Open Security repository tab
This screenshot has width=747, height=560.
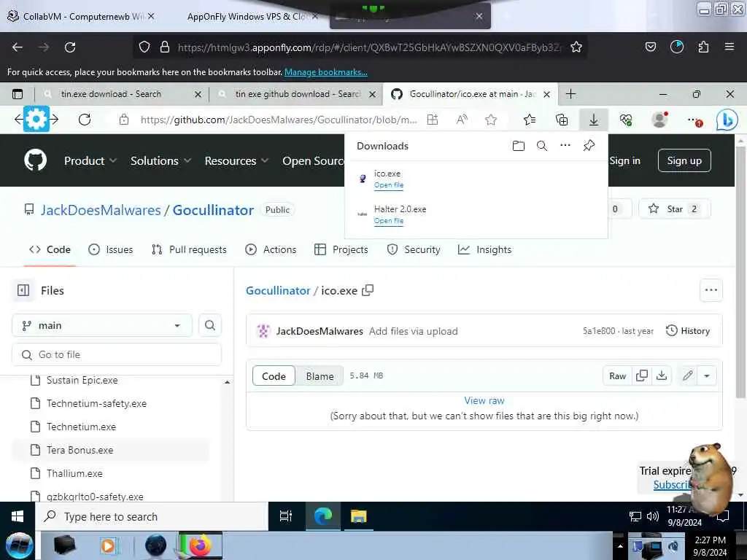pyautogui.click(x=414, y=249)
